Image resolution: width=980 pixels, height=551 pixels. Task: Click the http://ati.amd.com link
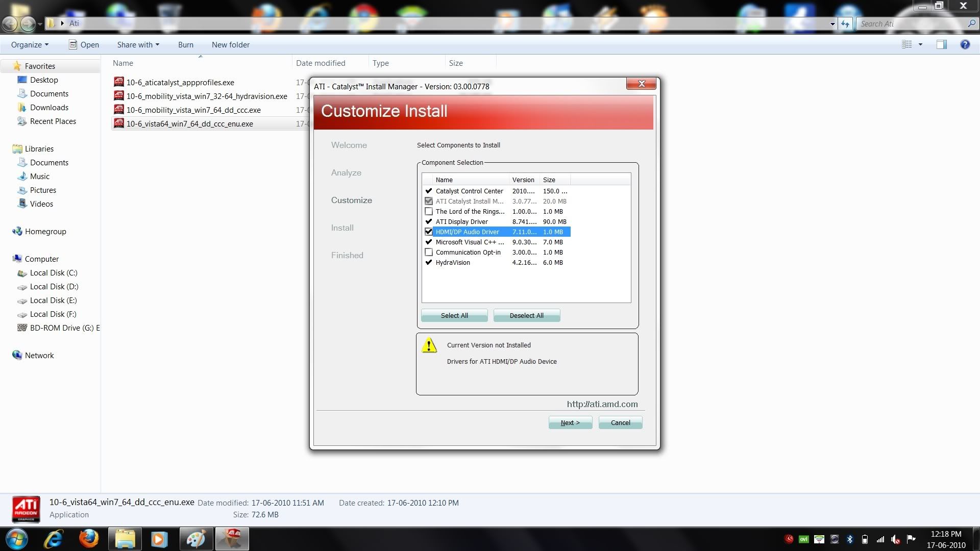click(x=601, y=404)
